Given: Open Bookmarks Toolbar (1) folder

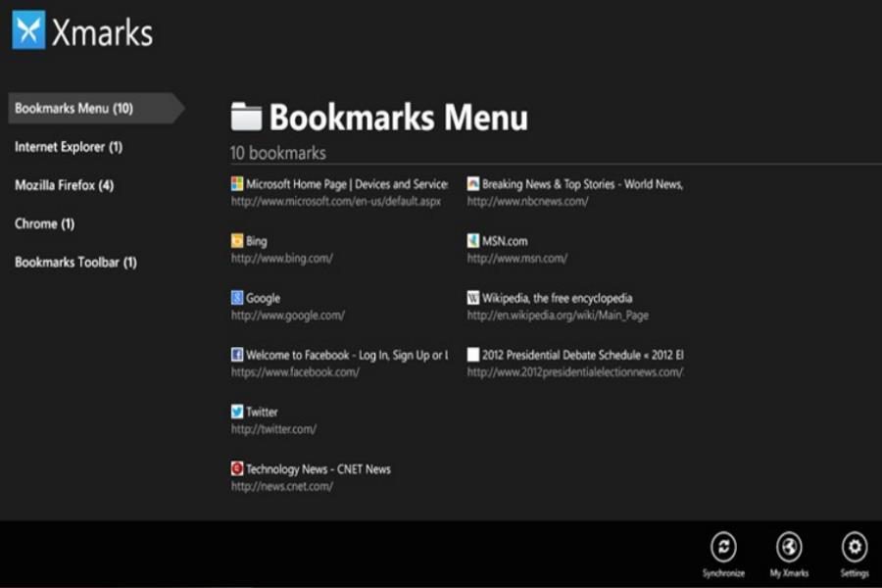Looking at the screenshot, I should coord(75,262).
